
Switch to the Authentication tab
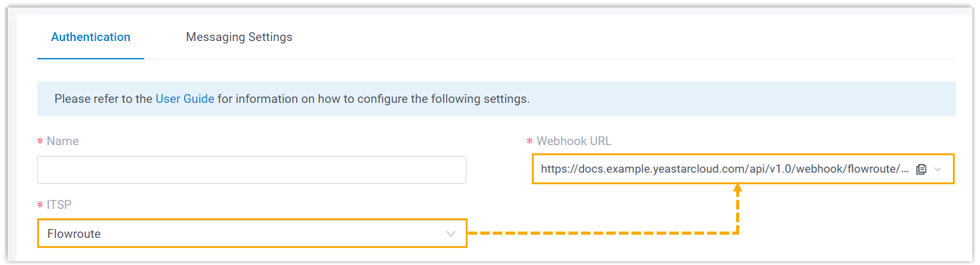(91, 37)
